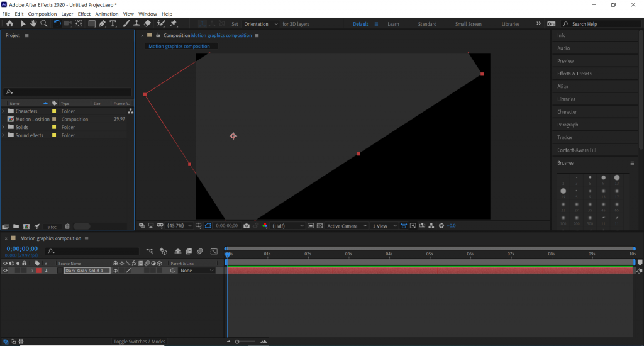The width and height of the screenshot is (644, 346).
Task: Open the magnification ratio dropdown (45.7%)
Action: pyautogui.click(x=179, y=226)
